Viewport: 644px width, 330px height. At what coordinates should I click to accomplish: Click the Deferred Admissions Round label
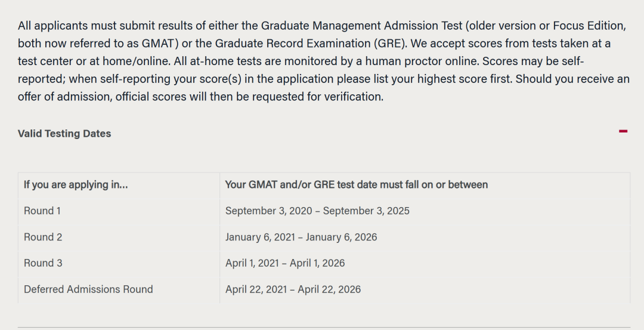(x=88, y=289)
